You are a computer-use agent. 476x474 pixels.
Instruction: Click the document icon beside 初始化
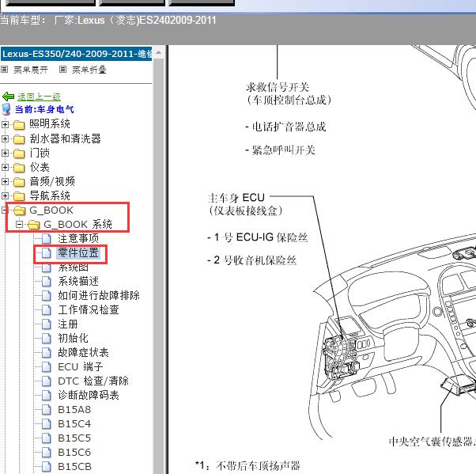point(46,339)
